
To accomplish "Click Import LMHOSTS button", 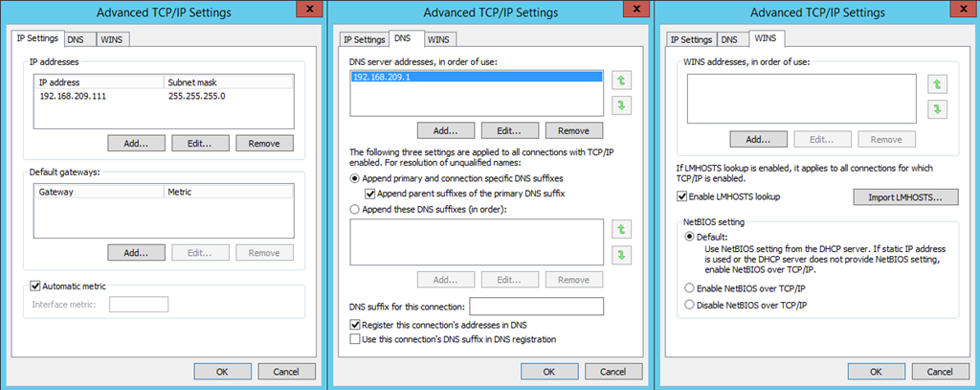I will [905, 197].
